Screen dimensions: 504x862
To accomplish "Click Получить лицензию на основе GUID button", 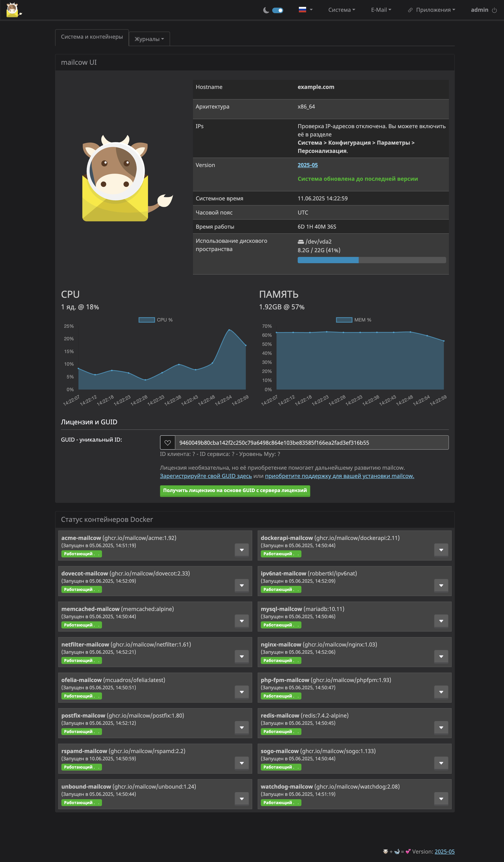I will pyautogui.click(x=235, y=491).
